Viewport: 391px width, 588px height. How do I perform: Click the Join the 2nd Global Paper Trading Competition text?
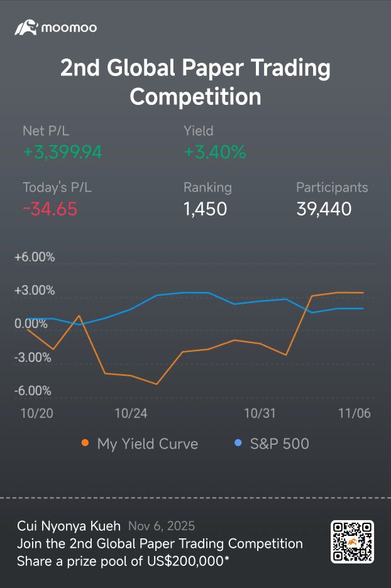160,543
